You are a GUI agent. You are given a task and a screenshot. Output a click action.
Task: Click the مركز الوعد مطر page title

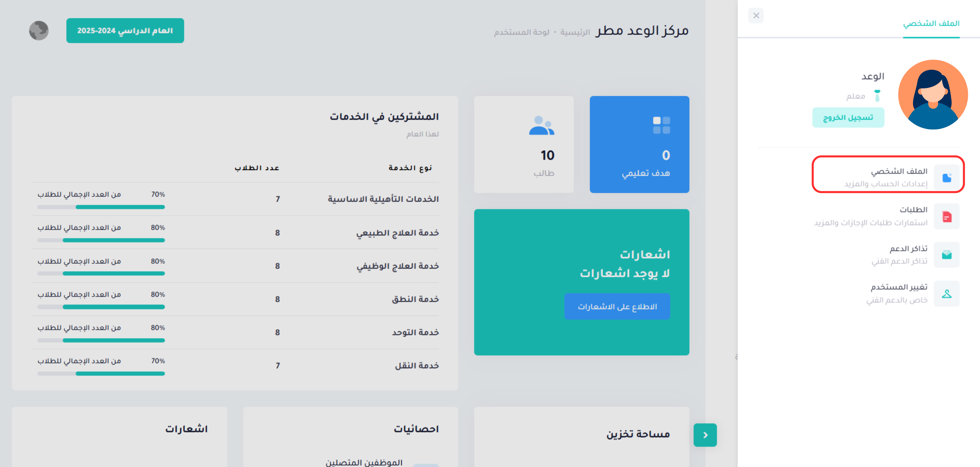(x=642, y=30)
